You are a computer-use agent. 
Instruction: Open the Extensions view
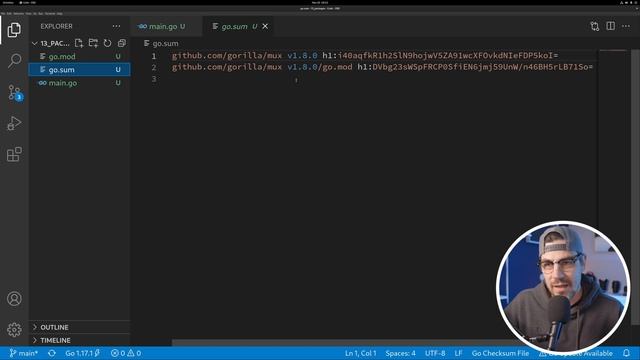pyautogui.click(x=14, y=154)
